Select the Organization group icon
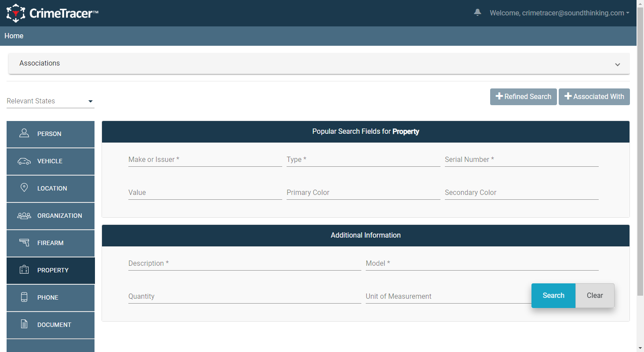The height and width of the screenshot is (352, 644). tap(24, 216)
